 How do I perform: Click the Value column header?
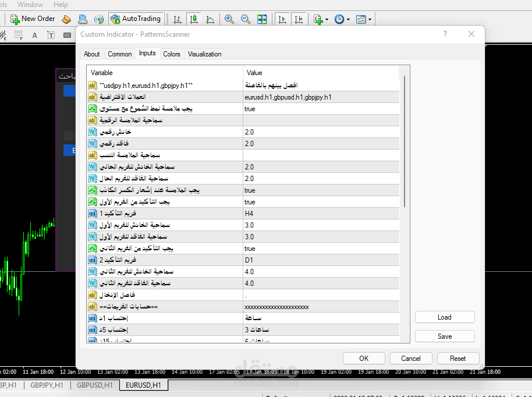321,73
